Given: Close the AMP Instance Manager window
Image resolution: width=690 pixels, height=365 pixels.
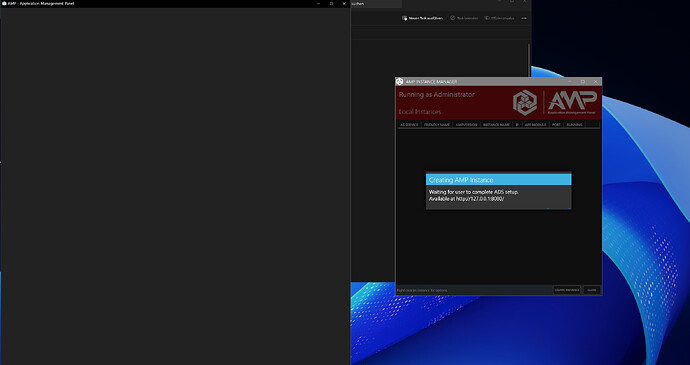Looking at the screenshot, I should point(595,82).
